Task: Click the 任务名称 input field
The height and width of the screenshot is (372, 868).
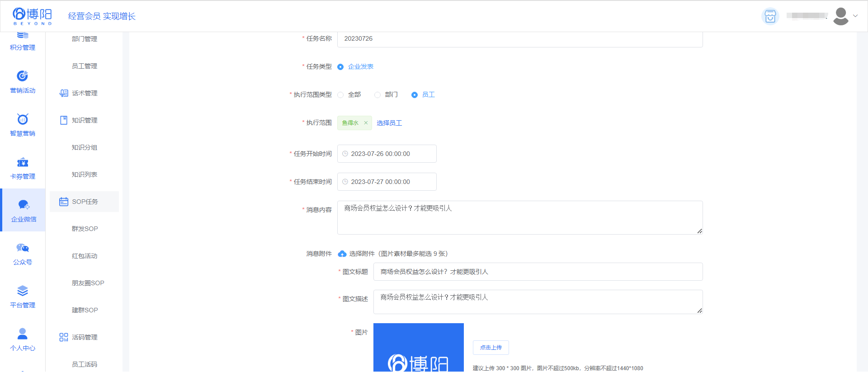Action: pos(520,39)
